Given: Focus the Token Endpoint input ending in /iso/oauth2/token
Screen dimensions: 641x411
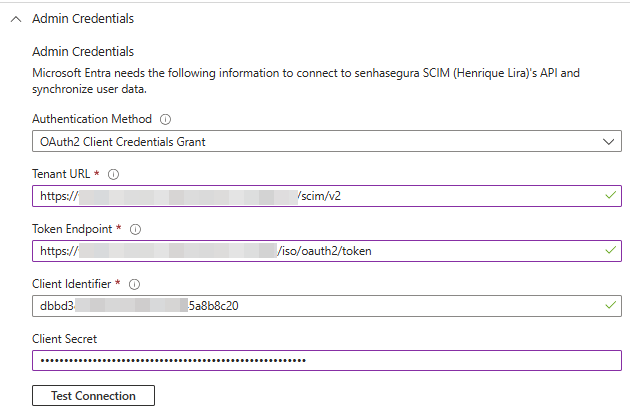Looking at the screenshot, I should pyautogui.click(x=320, y=251).
